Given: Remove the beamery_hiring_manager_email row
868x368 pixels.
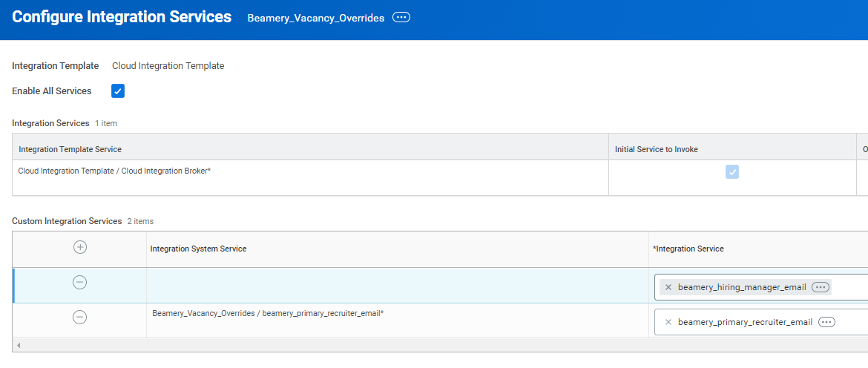Looking at the screenshot, I should pyautogui.click(x=80, y=282).
